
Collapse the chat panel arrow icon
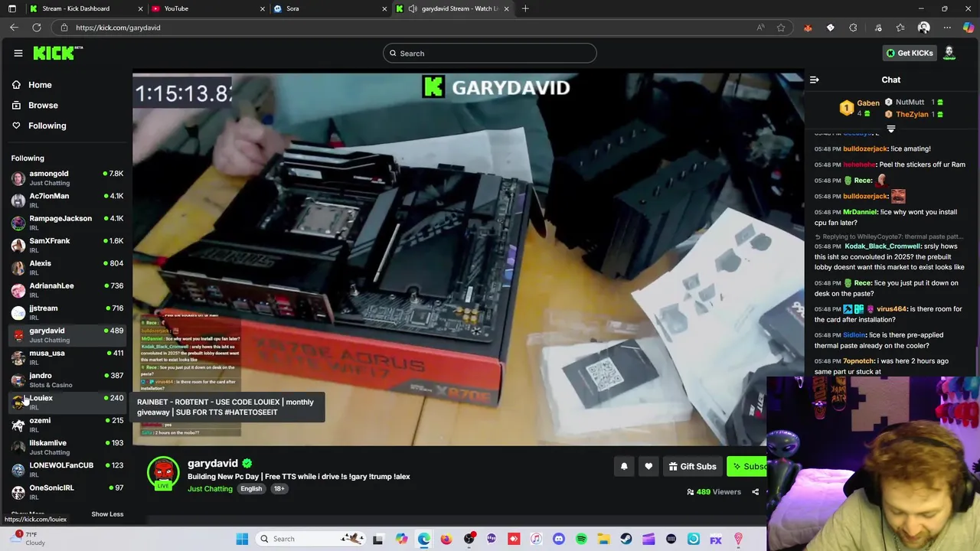coord(814,80)
